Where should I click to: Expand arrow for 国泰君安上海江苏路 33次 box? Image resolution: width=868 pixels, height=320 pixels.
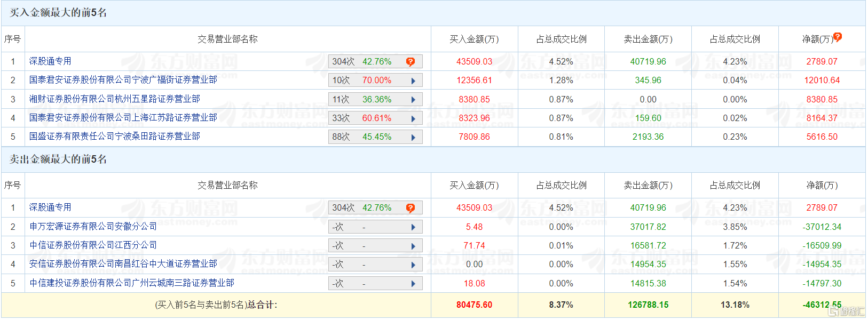point(413,118)
